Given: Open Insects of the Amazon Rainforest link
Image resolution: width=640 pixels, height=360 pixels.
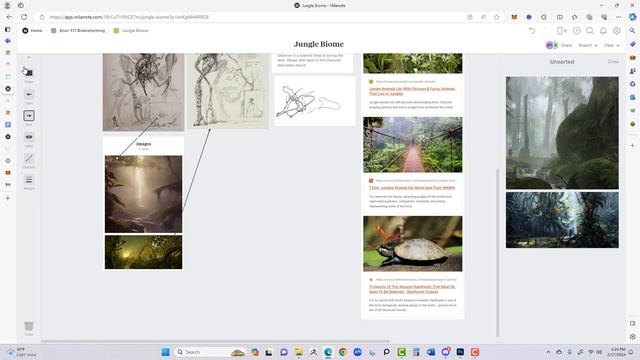Looking at the screenshot, I should (x=412, y=289).
